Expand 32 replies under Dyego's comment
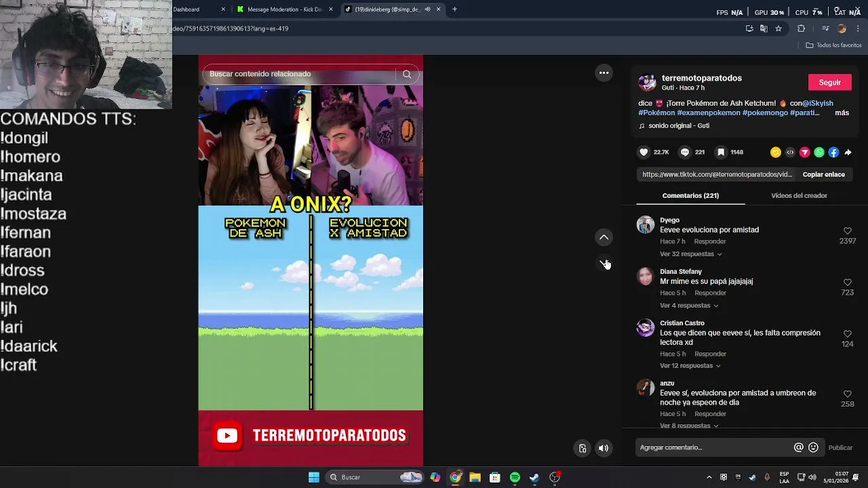This screenshot has height=488, width=868. (691, 254)
